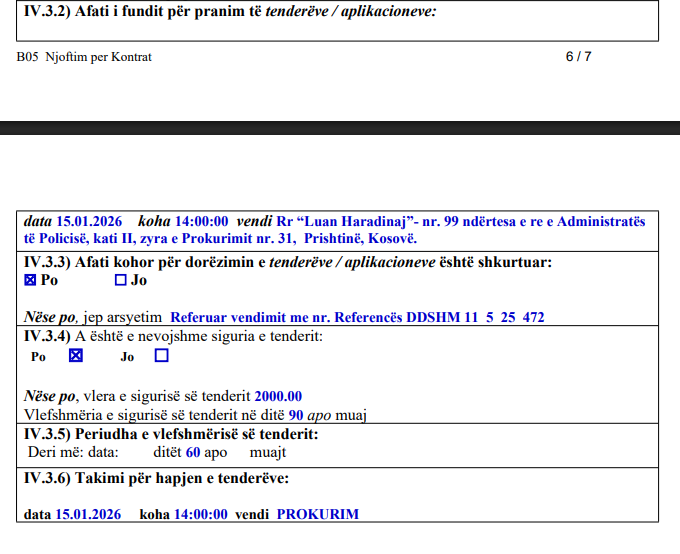680x554 pixels.
Task: Toggle the checked Po checkbox under IV.3.3
Action: [30, 281]
